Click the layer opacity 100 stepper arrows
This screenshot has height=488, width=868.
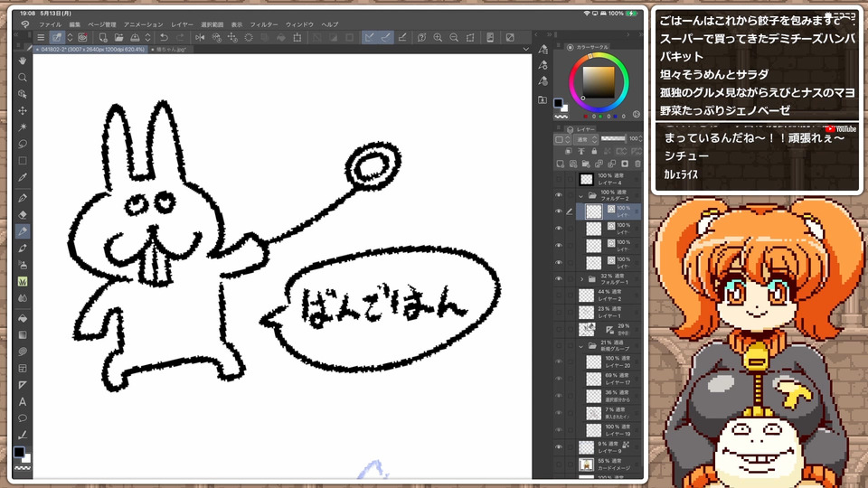coord(640,139)
